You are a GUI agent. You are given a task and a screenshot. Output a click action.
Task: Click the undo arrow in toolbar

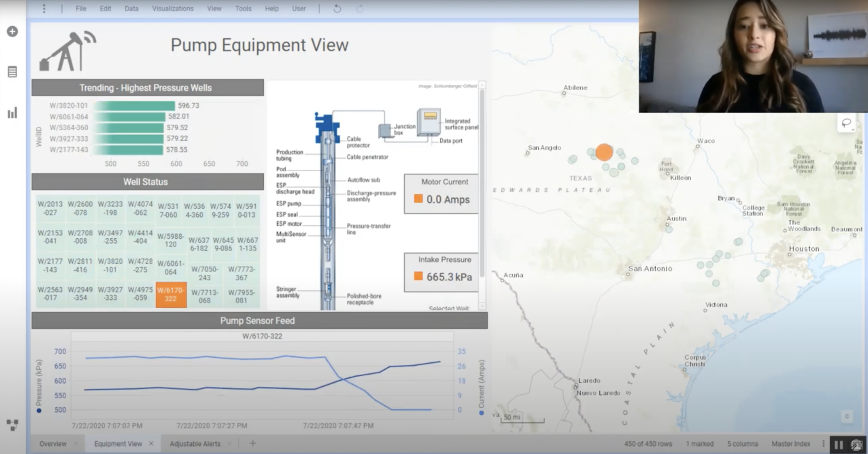(x=337, y=9)
